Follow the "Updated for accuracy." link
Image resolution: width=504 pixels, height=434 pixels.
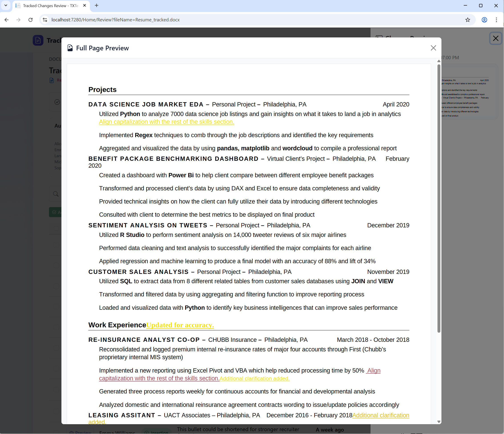pos(180,325)
